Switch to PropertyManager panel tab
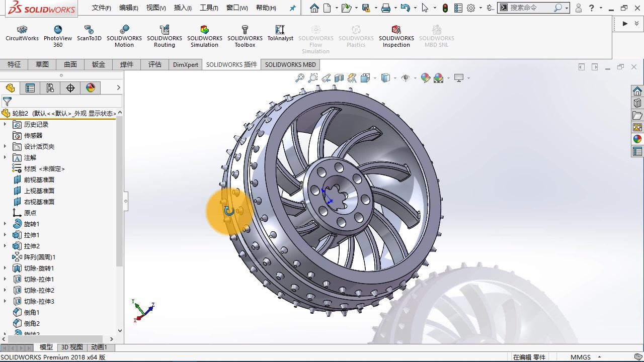644x362 pixels. 30,88
